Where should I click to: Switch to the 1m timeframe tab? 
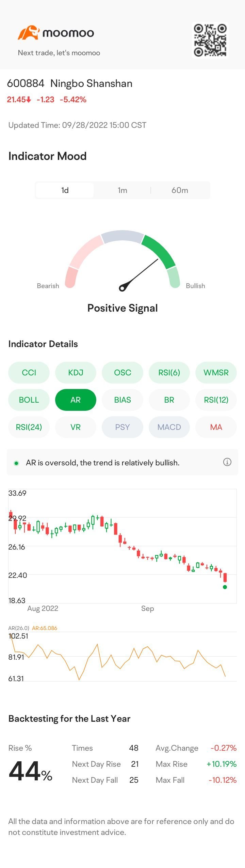[122, 190]
